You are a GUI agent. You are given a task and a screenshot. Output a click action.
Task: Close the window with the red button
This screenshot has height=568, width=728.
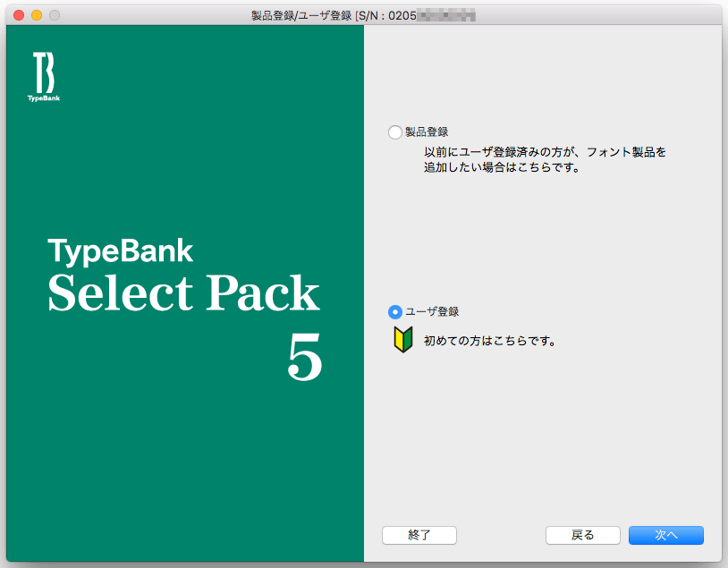[x=19, y=15]
